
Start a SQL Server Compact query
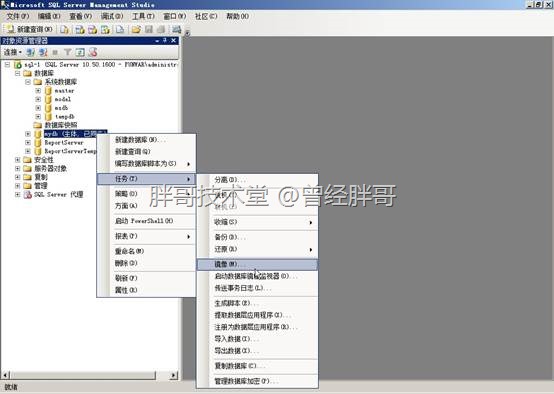120,29
